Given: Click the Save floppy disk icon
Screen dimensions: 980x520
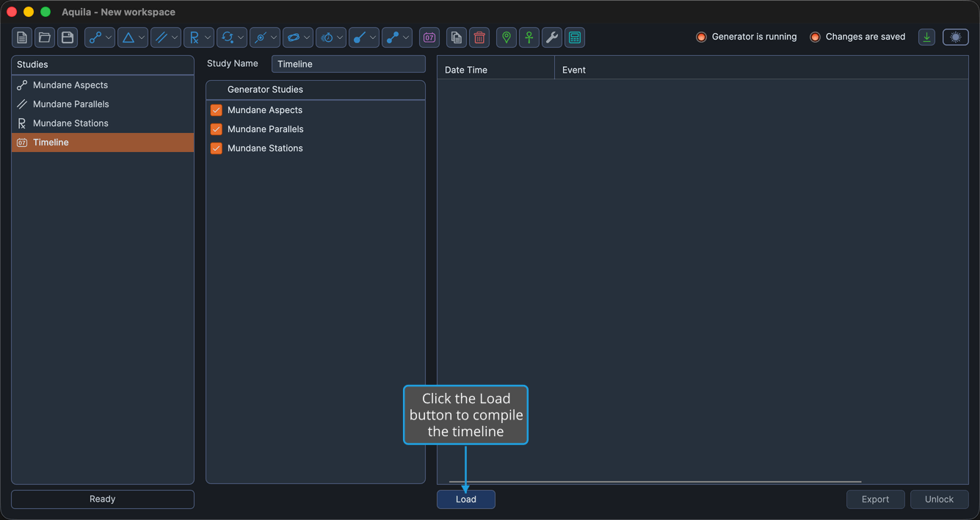Looking at the screenshot, I should point(68,37).
